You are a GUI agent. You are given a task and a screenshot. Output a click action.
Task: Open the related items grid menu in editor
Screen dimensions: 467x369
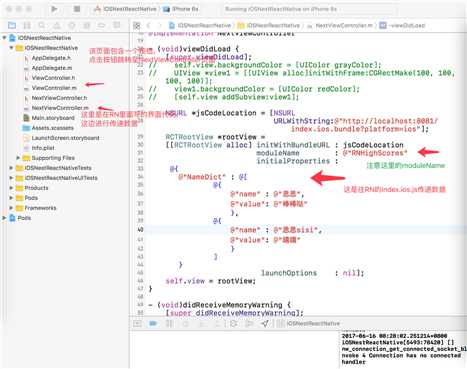137,26
